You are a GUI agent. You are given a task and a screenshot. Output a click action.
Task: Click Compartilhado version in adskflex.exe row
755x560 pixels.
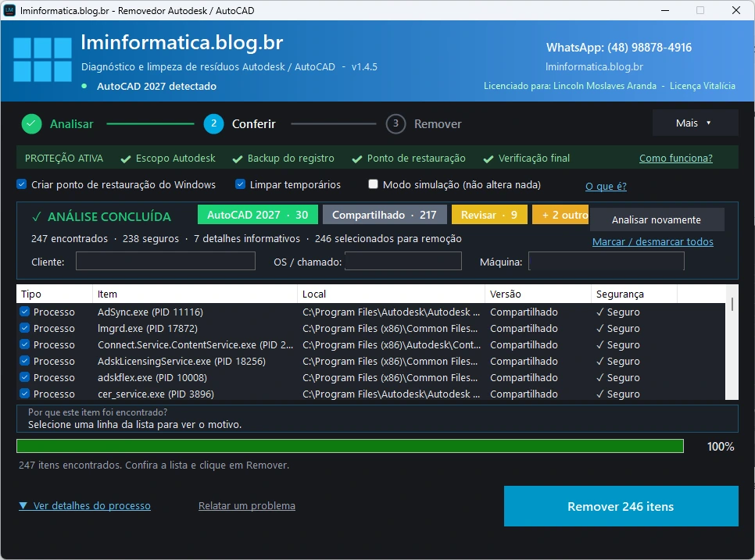pyautogui.click(x=524, y=377)
